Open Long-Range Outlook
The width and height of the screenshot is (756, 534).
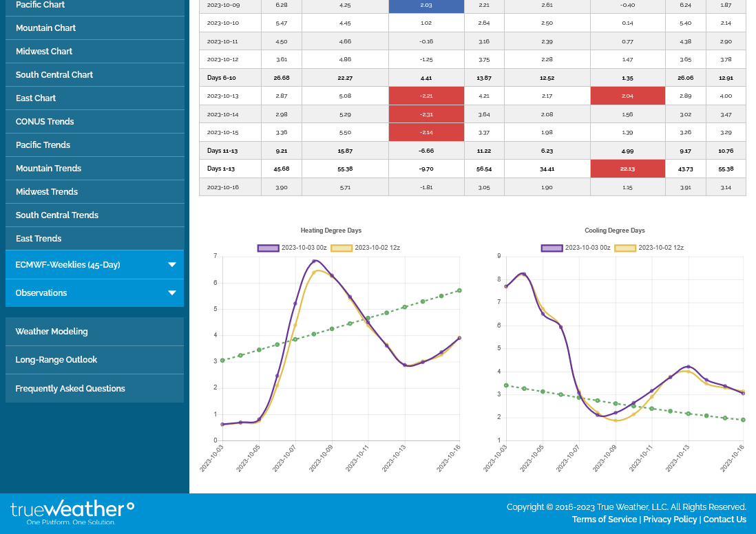56,360
